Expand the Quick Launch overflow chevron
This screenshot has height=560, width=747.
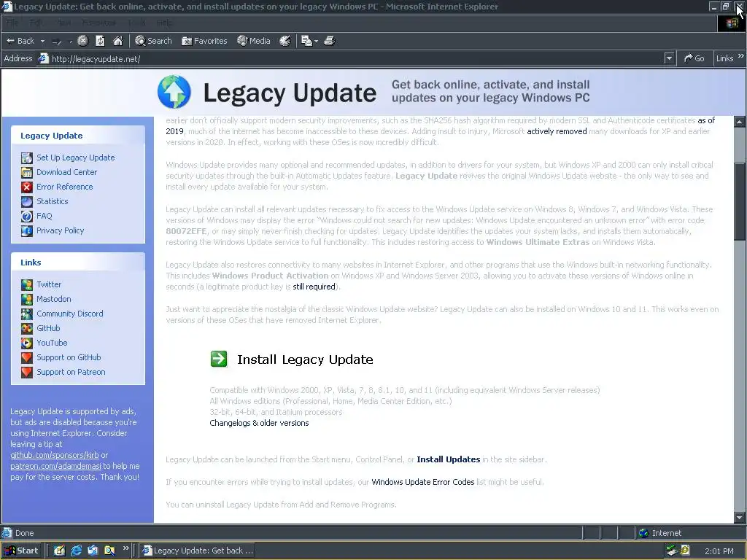(x=125, y=548)
